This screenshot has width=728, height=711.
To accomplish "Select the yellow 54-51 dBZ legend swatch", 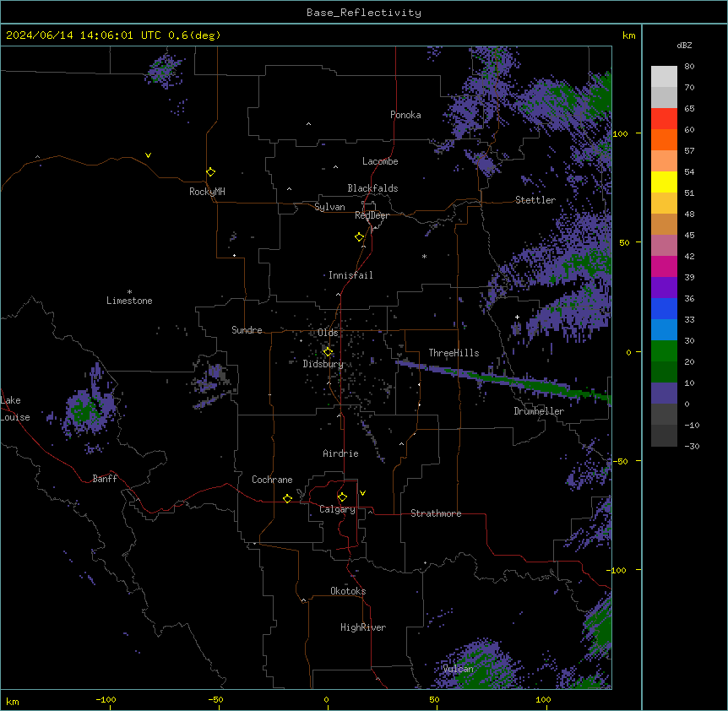I will (x=664, y=182).
